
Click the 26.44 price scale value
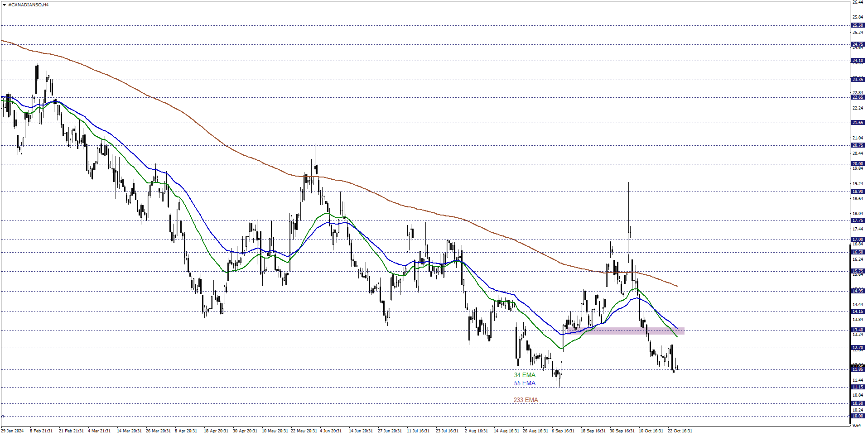click(858, 2)
